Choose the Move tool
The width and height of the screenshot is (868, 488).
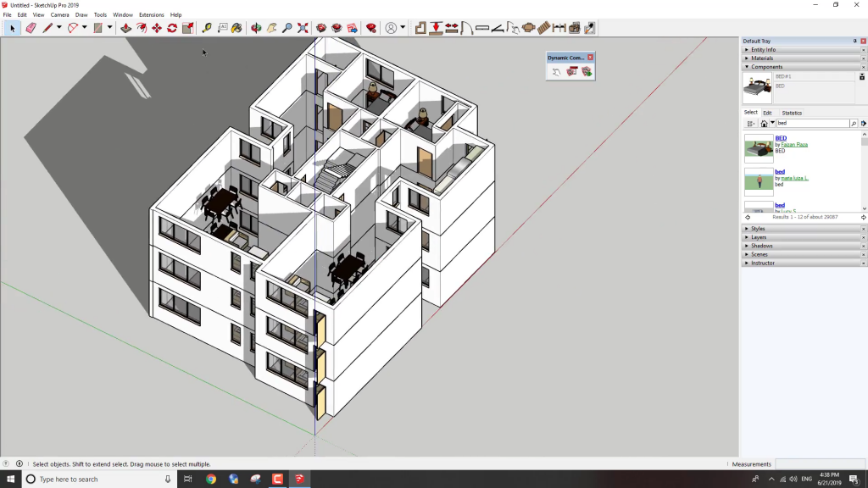pos(157,28)
